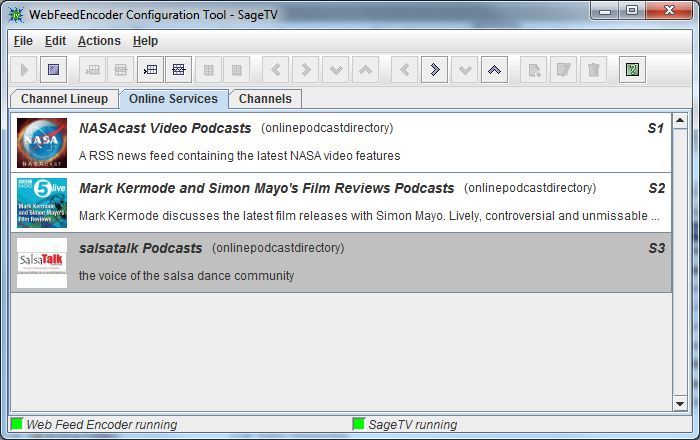Click the disabled play button in toolbar

click(x=25, y=70)
